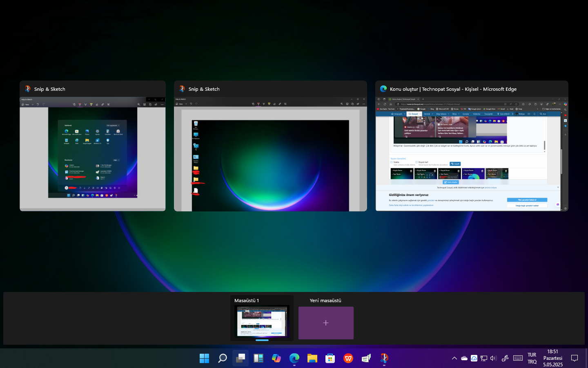Screen dimensions: 588x368
Task: Open clock and calendar showing 18:51
Action: coord(552,358)
